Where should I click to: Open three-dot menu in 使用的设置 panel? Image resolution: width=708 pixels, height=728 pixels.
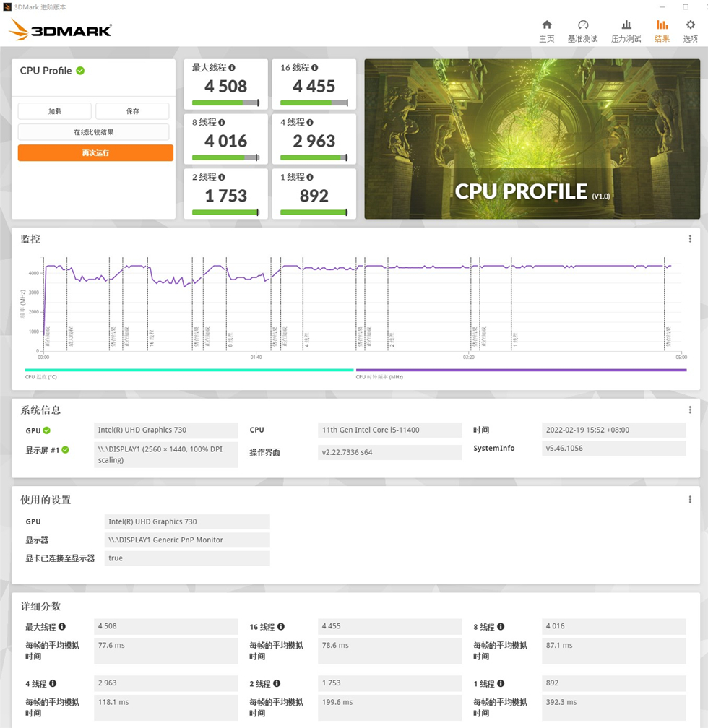690,500
